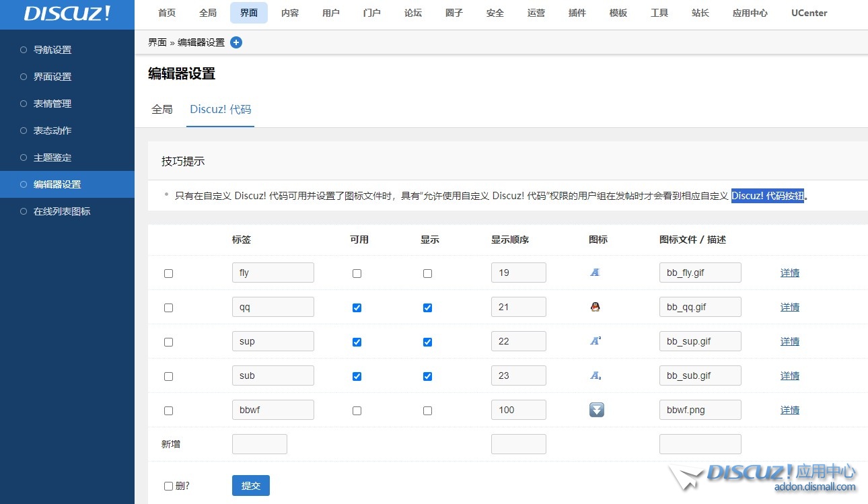This screenshot has width=868, height=504.
Task: Uncheck 显示 for the sub tag
Action: click(x=427, y=377)
